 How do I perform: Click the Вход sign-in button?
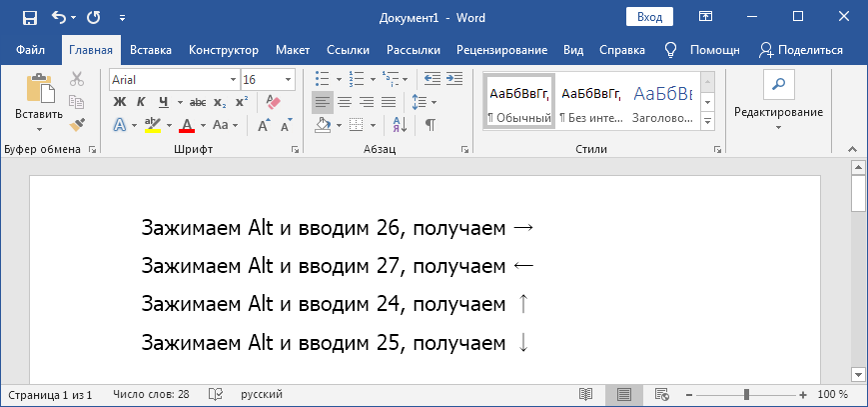[x=649, y=17]
